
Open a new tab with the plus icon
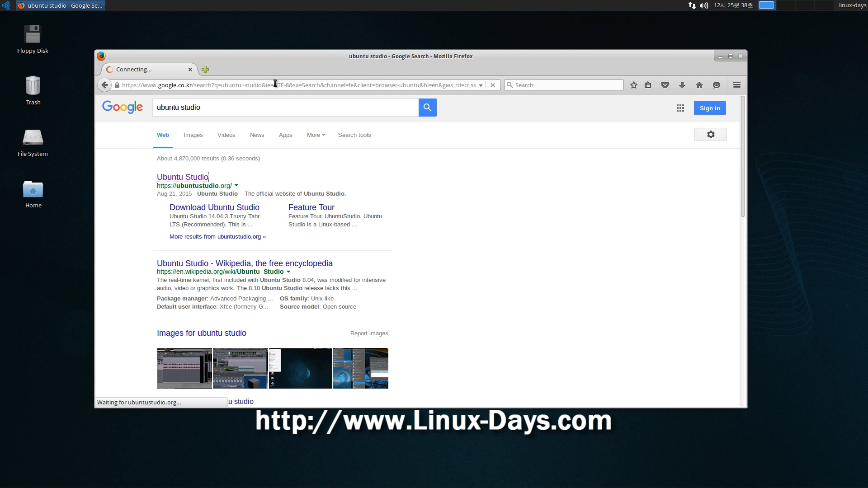[205, 70]
